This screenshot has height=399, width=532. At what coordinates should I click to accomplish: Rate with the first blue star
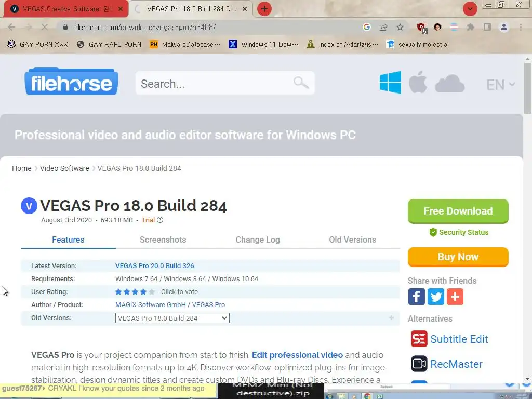click(x=118, y=292)
